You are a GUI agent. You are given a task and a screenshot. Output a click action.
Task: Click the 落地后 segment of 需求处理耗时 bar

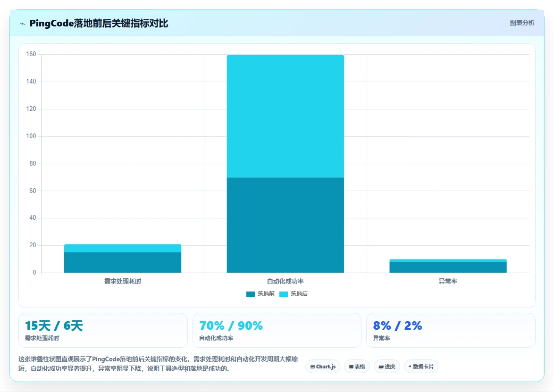click(x=123, y=248)
